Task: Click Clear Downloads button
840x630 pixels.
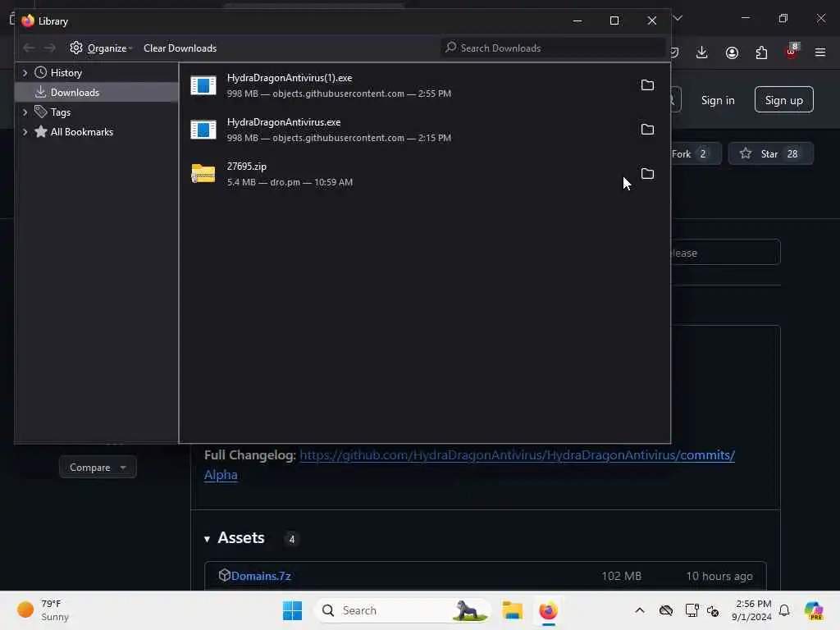Action: click(x=180, y=48)
